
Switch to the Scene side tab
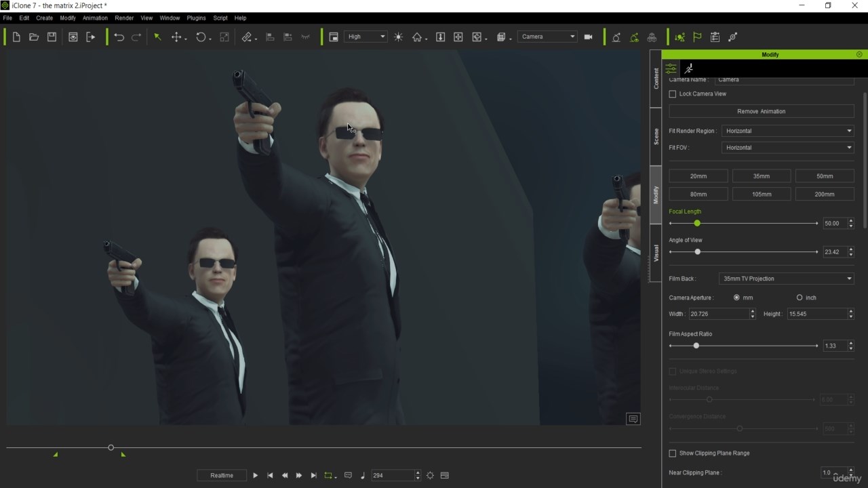click(656, 137)
